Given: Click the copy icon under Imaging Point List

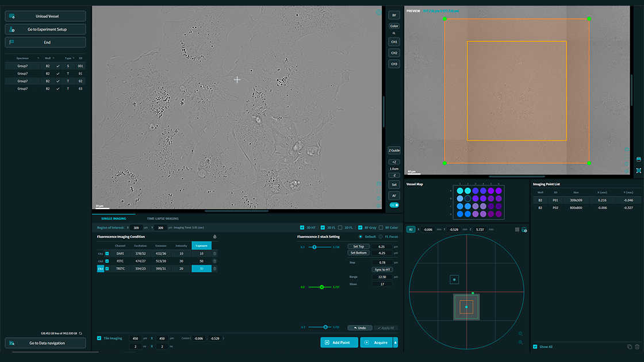Looking at the screenshot, I should tap(630, 346).
